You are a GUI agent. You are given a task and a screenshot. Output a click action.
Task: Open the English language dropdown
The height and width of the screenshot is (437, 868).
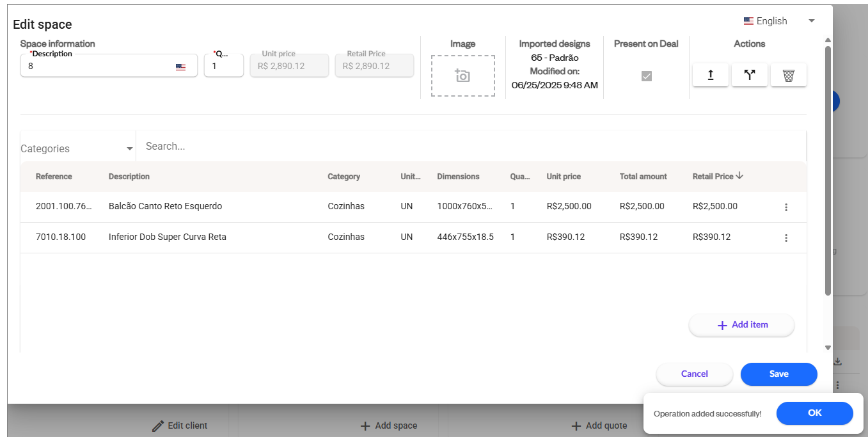tap(780, 21)
